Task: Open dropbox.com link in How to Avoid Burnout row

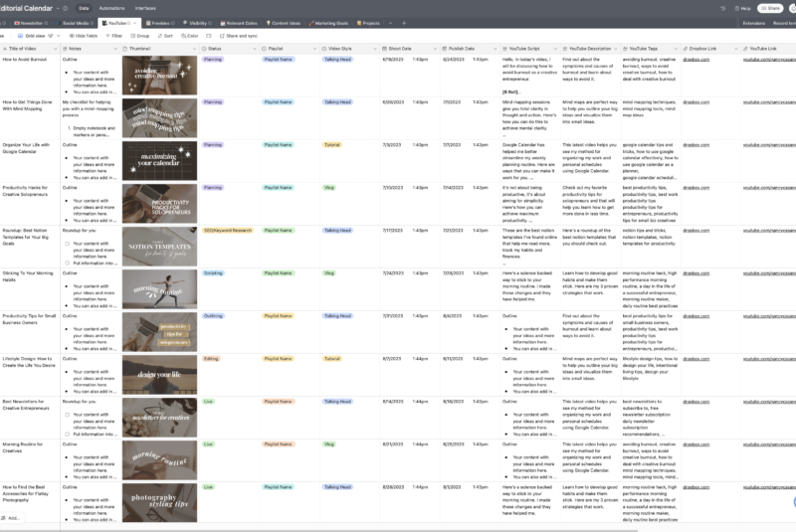Action: (696, 60)
